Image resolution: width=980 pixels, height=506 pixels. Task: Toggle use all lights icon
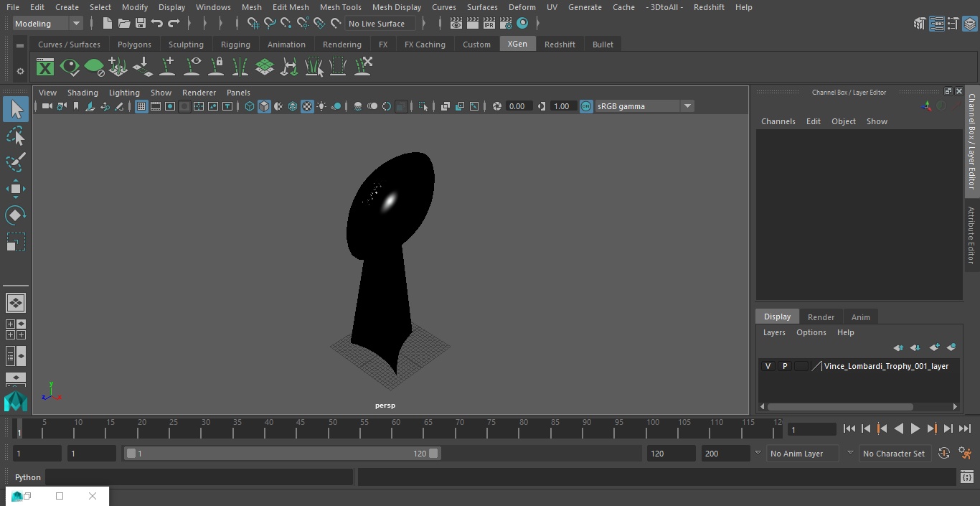click(x=321, y=106)
